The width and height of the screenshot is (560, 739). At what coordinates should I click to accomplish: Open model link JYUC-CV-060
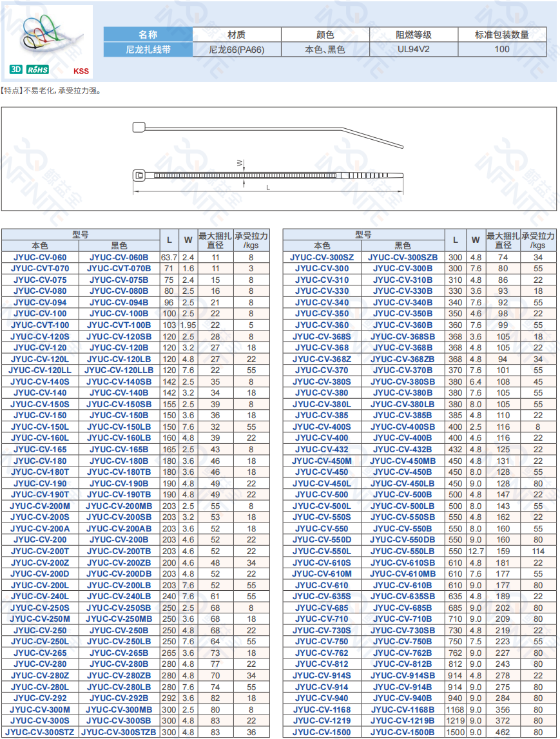coord(39,257)
